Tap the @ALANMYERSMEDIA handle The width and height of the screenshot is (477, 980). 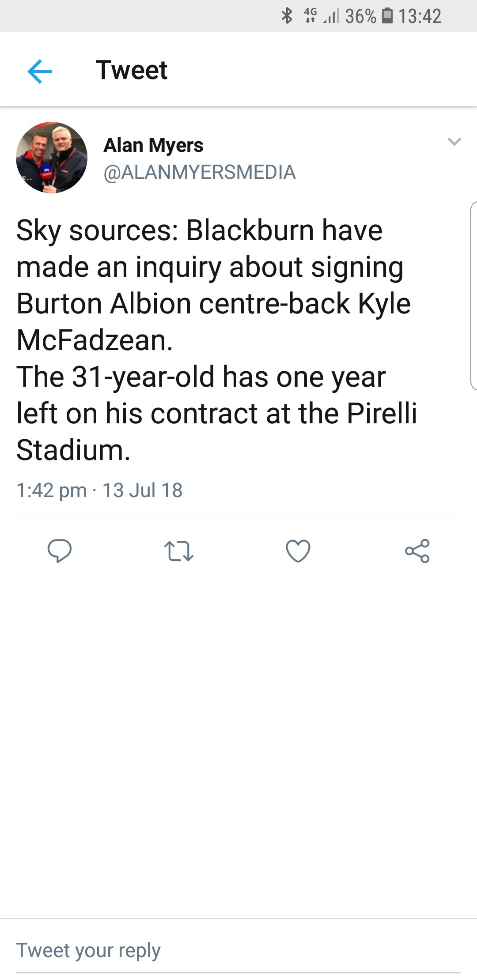pos(199,172)
